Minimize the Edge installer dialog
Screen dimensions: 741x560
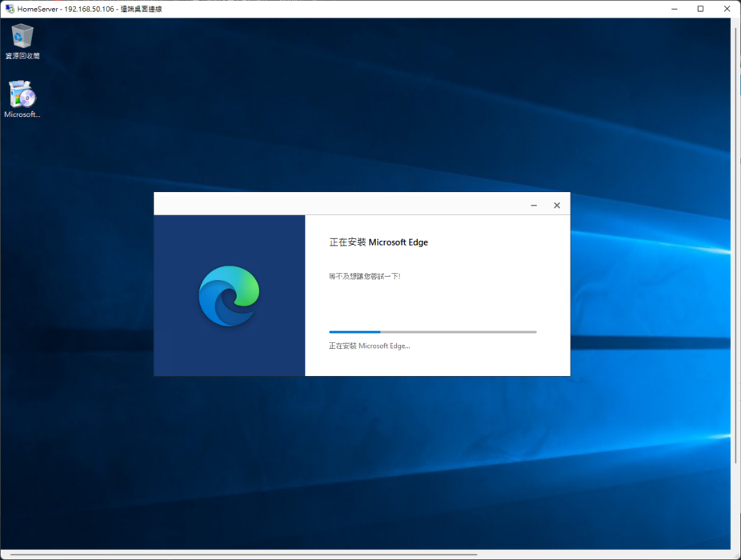pyautogui.click(x=534, y=205)
